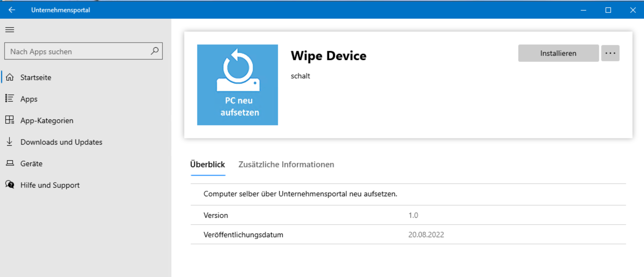Close the Unternehmensportal window
The height and width of the screenshot is (277, 644).
click(633, 10)
